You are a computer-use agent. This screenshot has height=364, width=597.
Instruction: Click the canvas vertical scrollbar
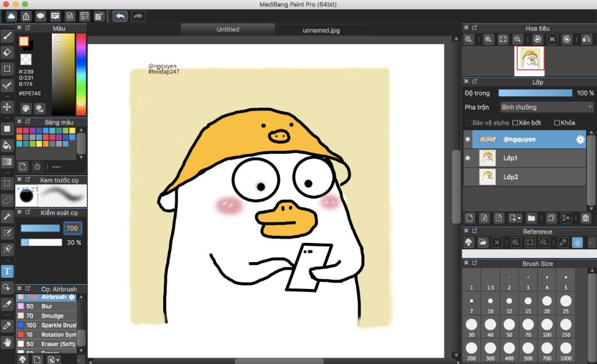coord(456,186)
